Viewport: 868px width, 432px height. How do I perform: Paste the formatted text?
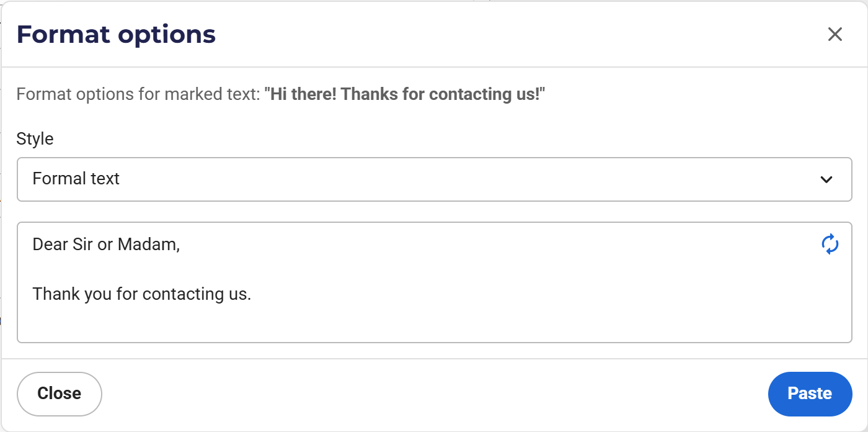point(810,394)
